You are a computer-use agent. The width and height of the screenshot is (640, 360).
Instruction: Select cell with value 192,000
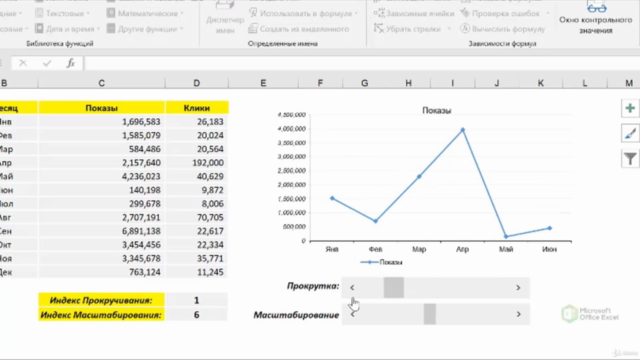[x=197, y=163]
